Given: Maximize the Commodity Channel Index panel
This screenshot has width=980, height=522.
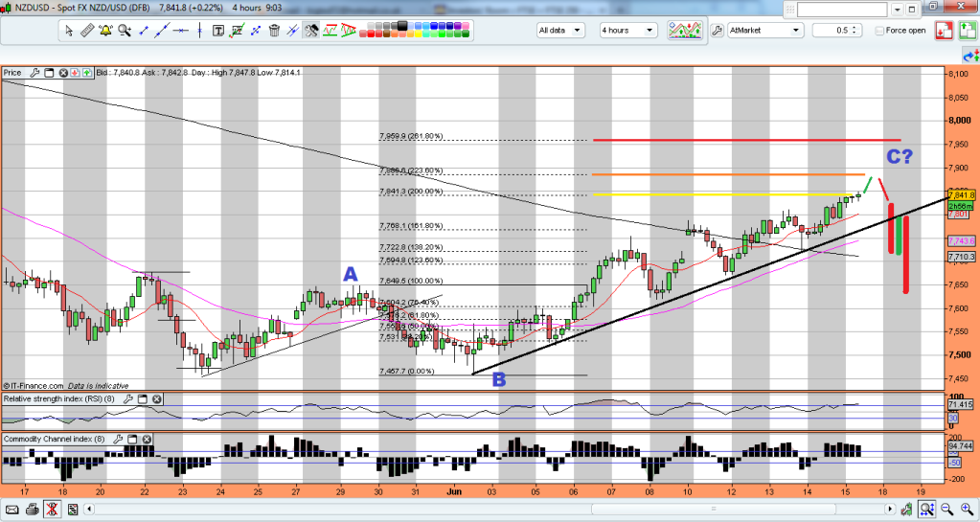Looking at the screenshot, I should [132, 440].
